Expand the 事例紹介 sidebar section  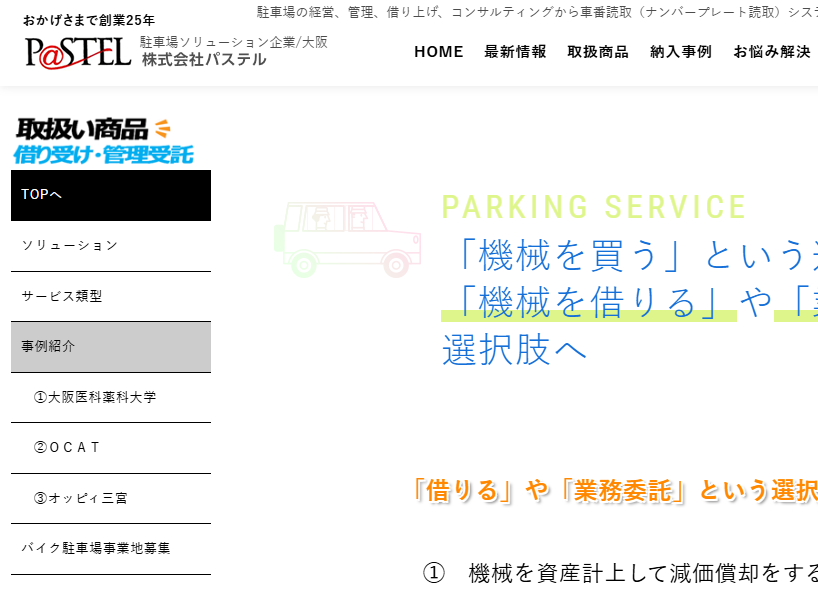coord(111,347)
